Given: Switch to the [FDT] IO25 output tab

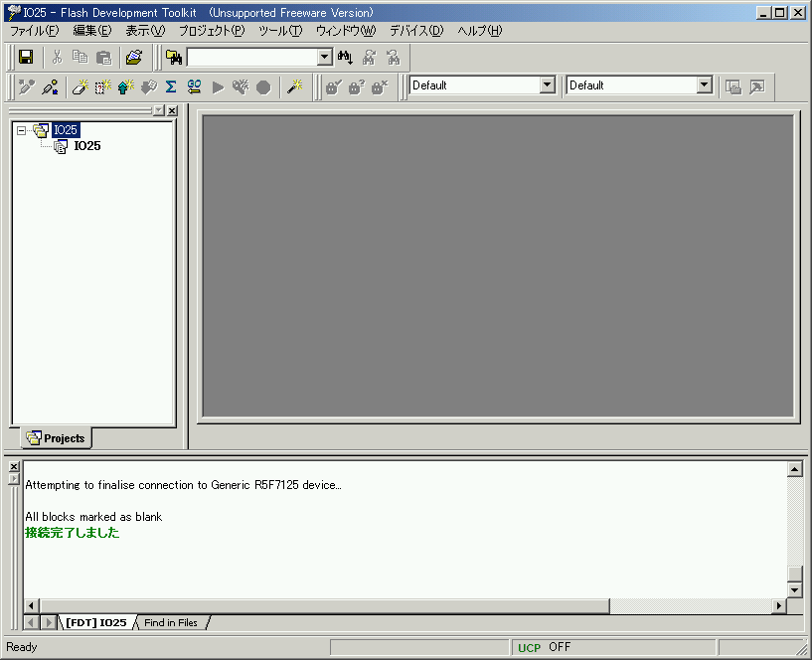Looking at the screenshot, I should point(95,622).
